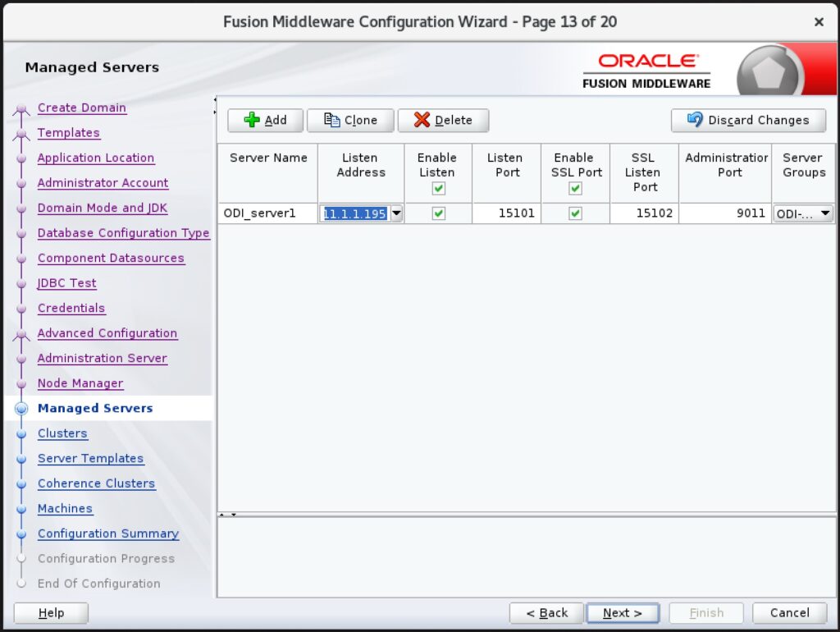Go to the Create Domain step
840x632 pixels.
tap(82, 108)
